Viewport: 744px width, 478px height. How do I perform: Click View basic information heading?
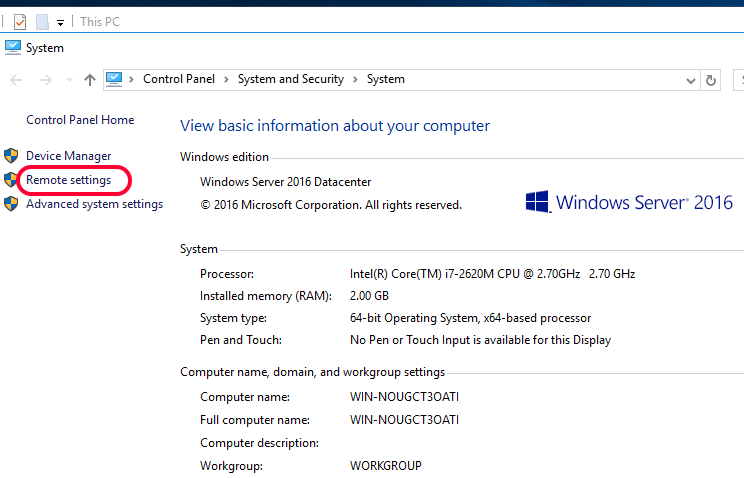click(335, 126)
